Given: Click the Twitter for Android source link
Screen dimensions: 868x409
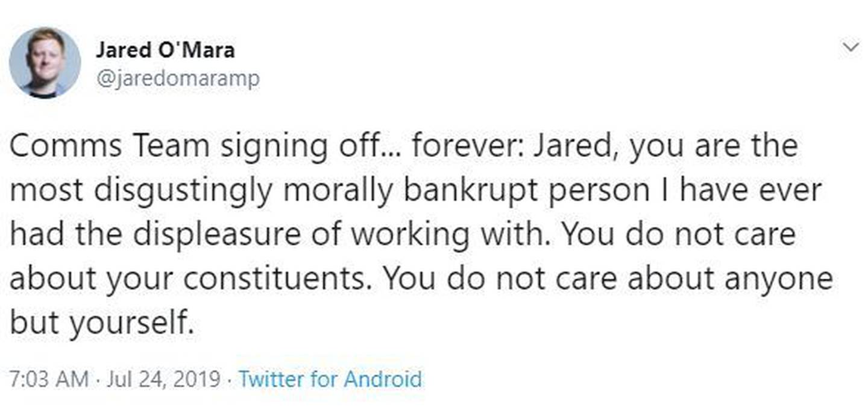Looking at the screenshot, I should (330, 379).
